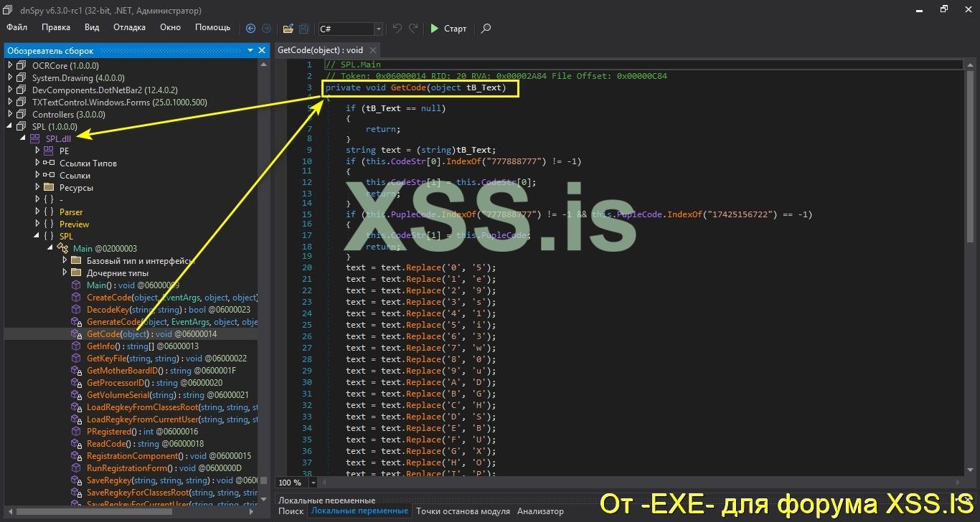Image resolution: width=980 pixels, height=522 pixels.
Task: Navigate forward with the forward arrow icon
Action: (266, 29)
